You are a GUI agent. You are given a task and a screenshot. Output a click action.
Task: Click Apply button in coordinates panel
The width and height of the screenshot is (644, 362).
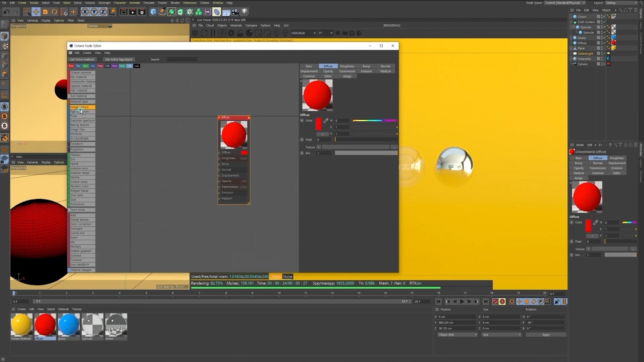[x=546, y=335]
